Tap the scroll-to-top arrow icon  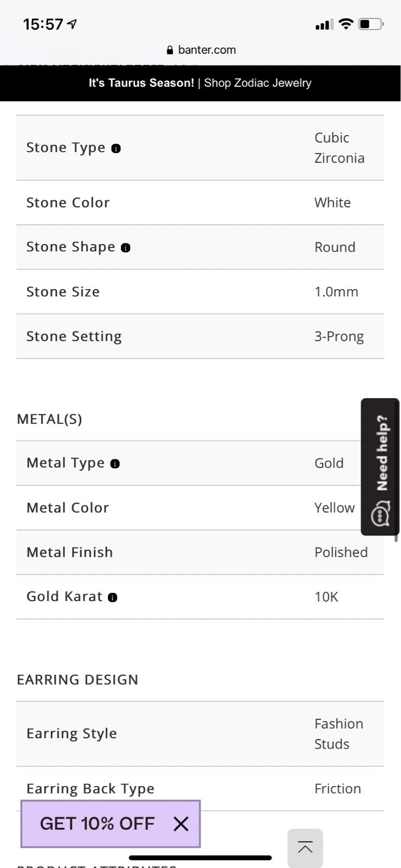(305, 848)
